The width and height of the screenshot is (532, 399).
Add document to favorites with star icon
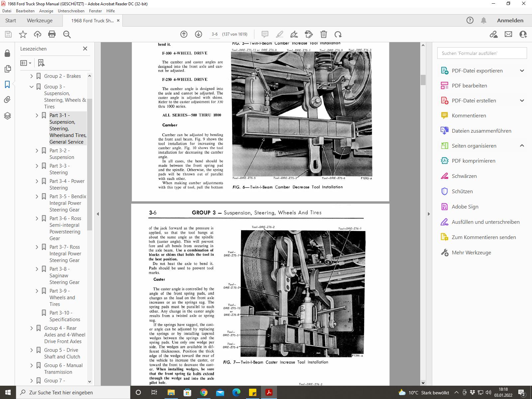tap(23, 34)
